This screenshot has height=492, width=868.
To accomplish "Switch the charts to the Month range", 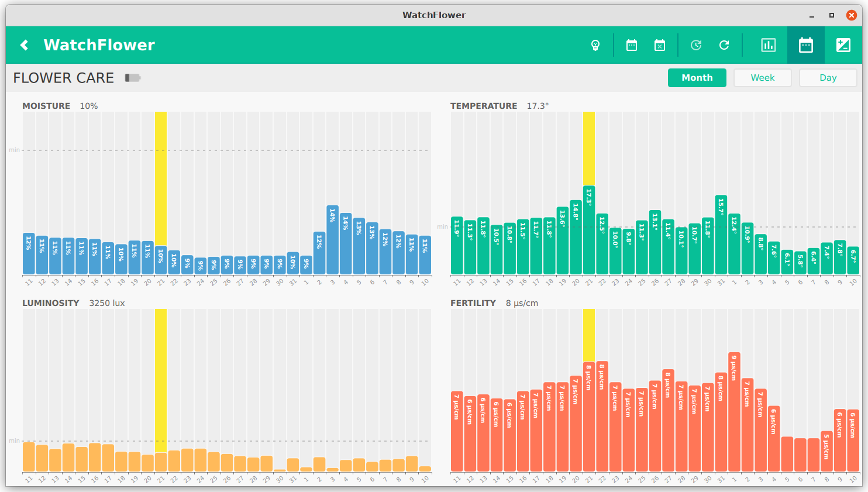I will pos(697,78).
